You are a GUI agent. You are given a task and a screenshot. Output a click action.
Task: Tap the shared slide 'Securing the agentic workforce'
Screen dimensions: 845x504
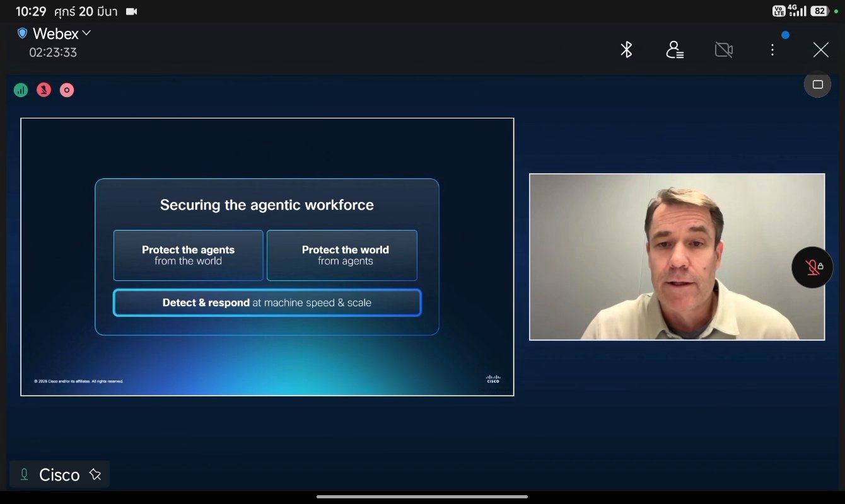click(x=267, y=256)
